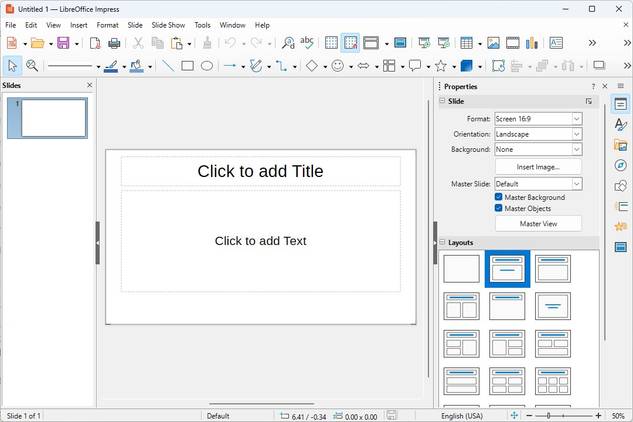Click the 'Click to add Title' placeholder
633x422 pixels.
261,171
